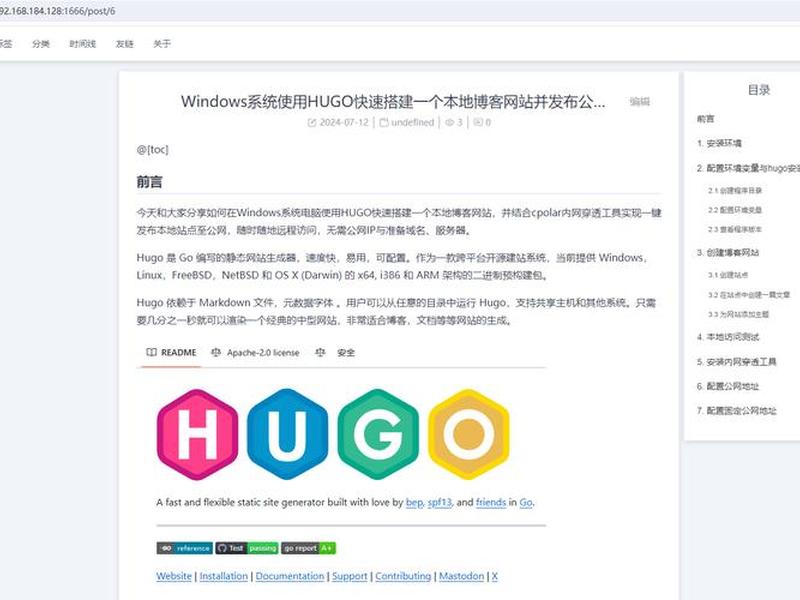800x600 pixels.
Task: Jump to 2. 配置环境变量 in contents
Action: point(748,168)
